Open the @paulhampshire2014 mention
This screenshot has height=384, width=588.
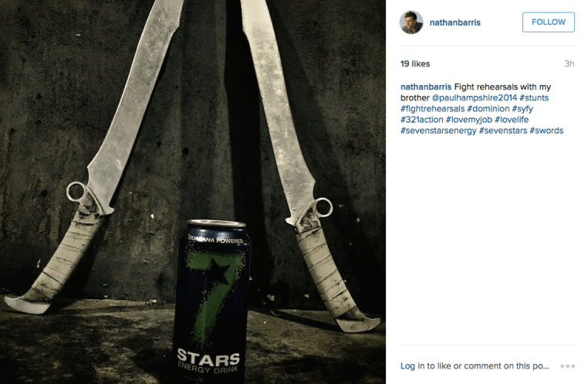475,97
